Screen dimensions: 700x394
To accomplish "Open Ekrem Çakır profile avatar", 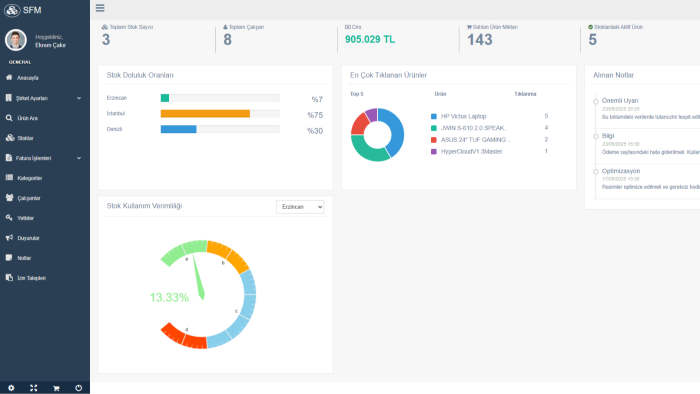I will coord(16,40).
